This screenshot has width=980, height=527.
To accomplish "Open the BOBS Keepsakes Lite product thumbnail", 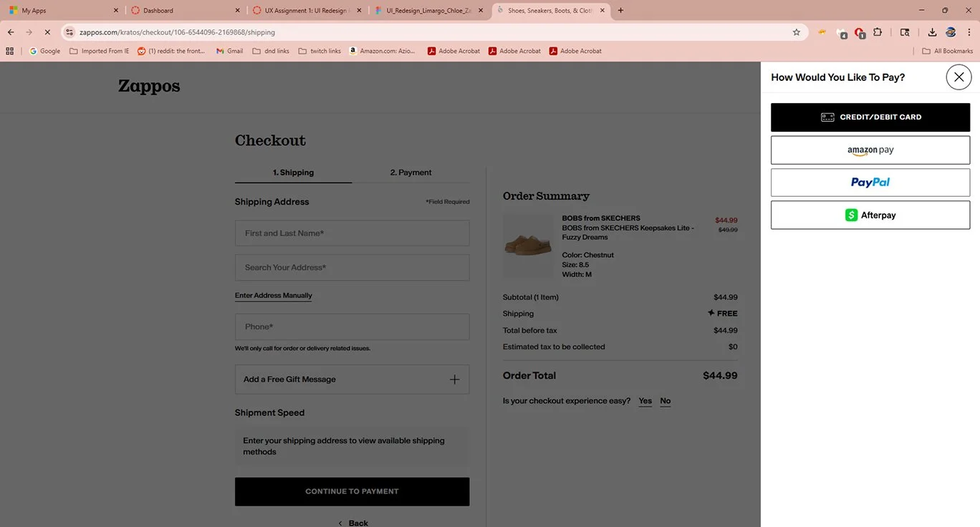I will tap(528, 246).
